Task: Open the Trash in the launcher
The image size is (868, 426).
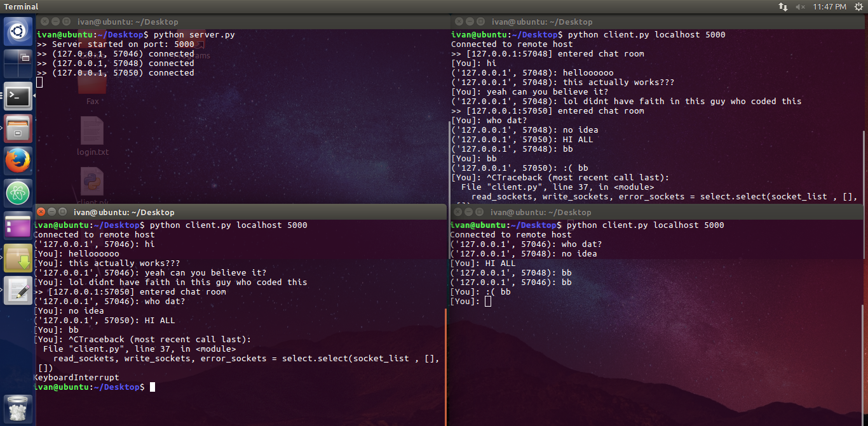Action: point(18,408)
